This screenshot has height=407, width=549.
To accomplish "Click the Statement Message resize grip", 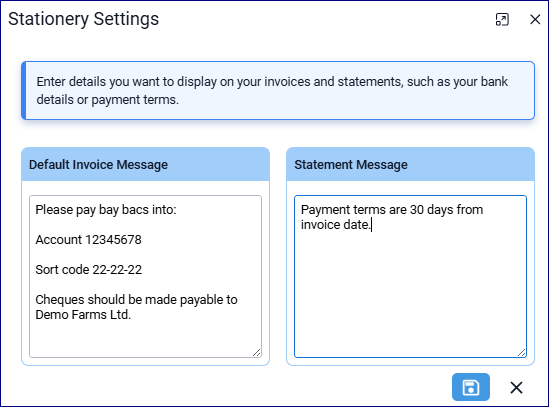I will (x=522, y=353).
